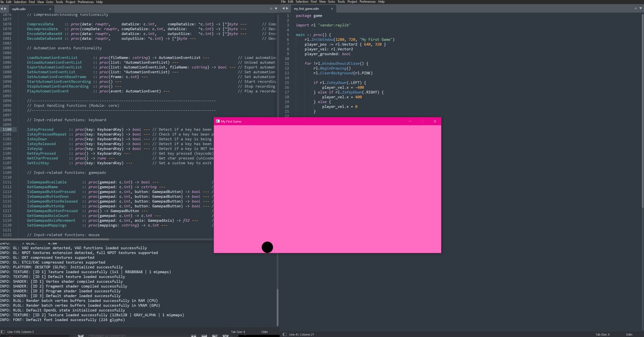Open the Project menu in the left window

[x=71, y=2]
